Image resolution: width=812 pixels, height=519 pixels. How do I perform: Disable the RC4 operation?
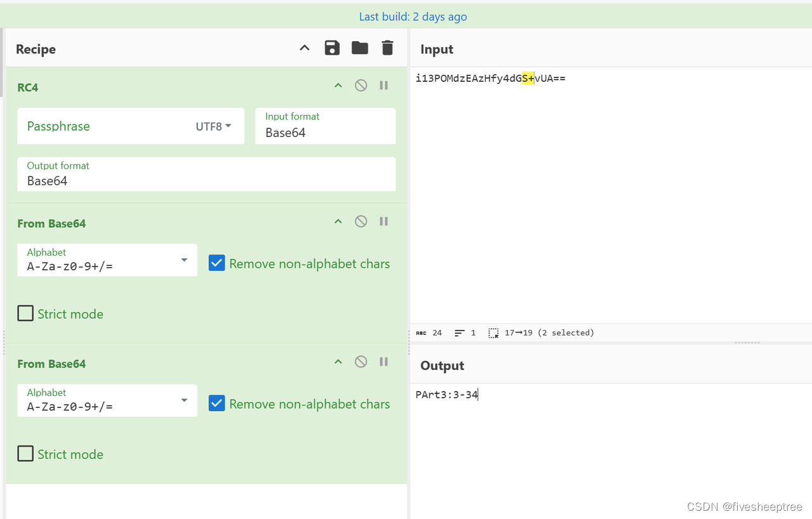360,85
